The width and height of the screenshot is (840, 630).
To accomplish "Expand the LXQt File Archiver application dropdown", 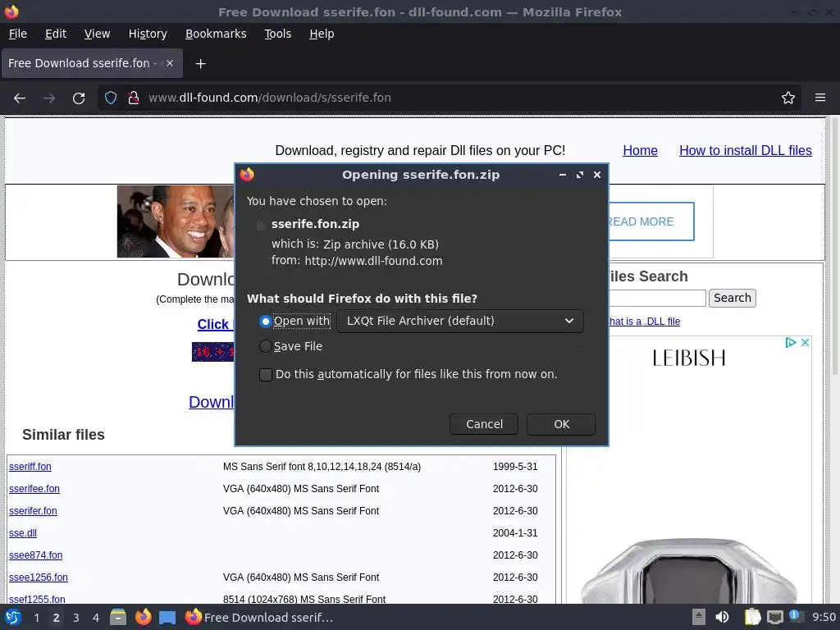I will tap(460, 321).
